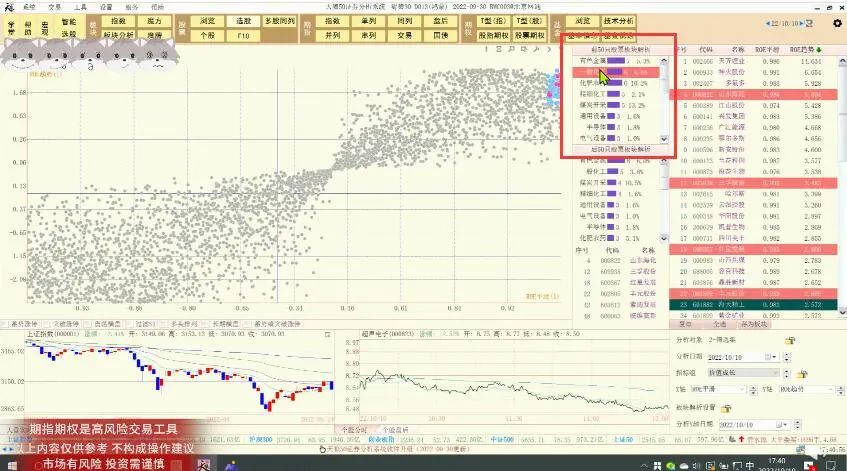
Task: Click the F10 button
Action: pyautogui.click(x=244, y=35)
